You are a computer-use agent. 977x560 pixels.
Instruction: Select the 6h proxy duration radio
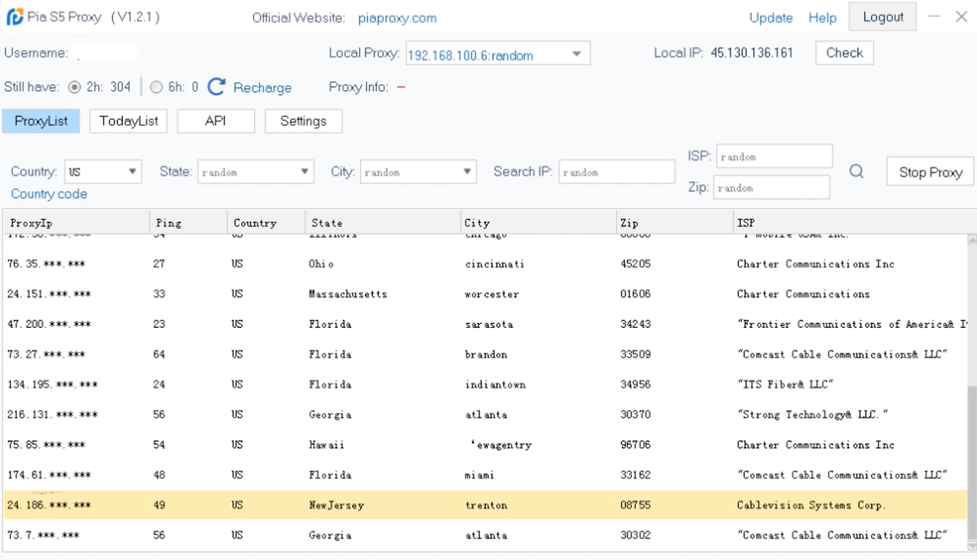pyautogui.click(x=156, y=87)
